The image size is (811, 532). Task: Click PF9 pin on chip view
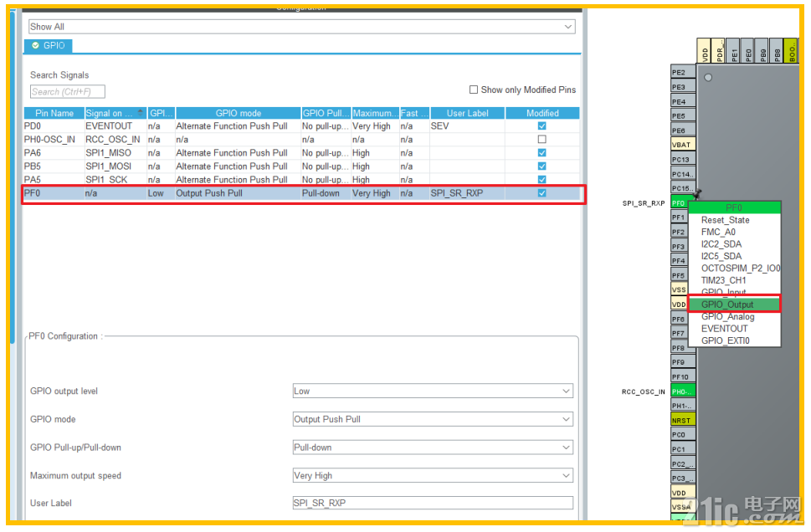pyautogui.click(x=683, y=362)
